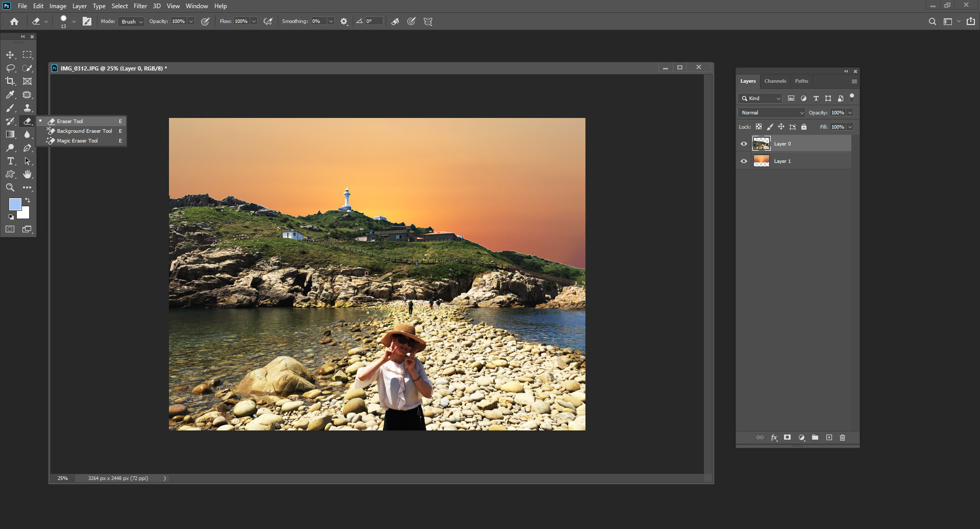Viewport: 980px width, 529px height.
Task: Select the Move tool
Action: click(10, 55)
